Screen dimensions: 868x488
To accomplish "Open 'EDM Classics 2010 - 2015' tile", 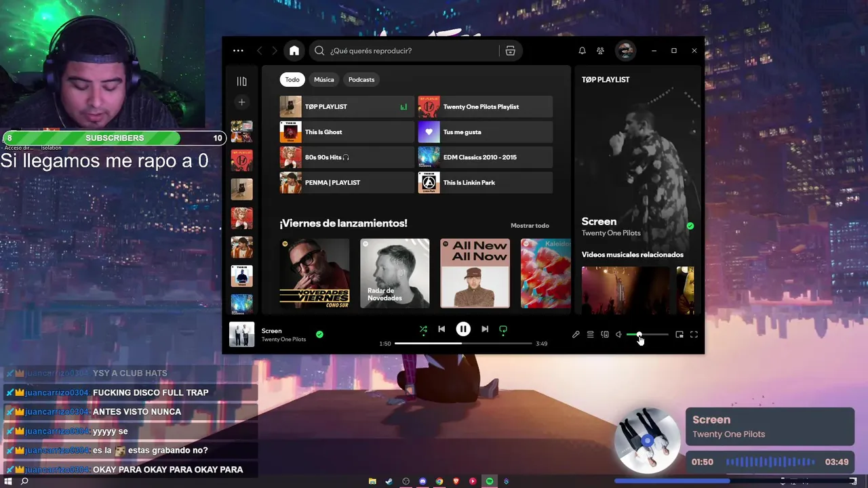I will (485, 157).
